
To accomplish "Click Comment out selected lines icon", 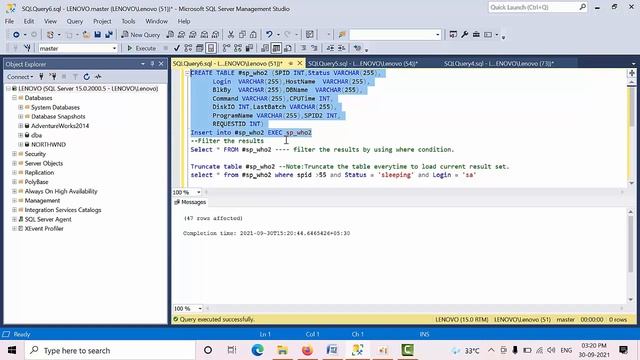I will click(x=304, y=48).
